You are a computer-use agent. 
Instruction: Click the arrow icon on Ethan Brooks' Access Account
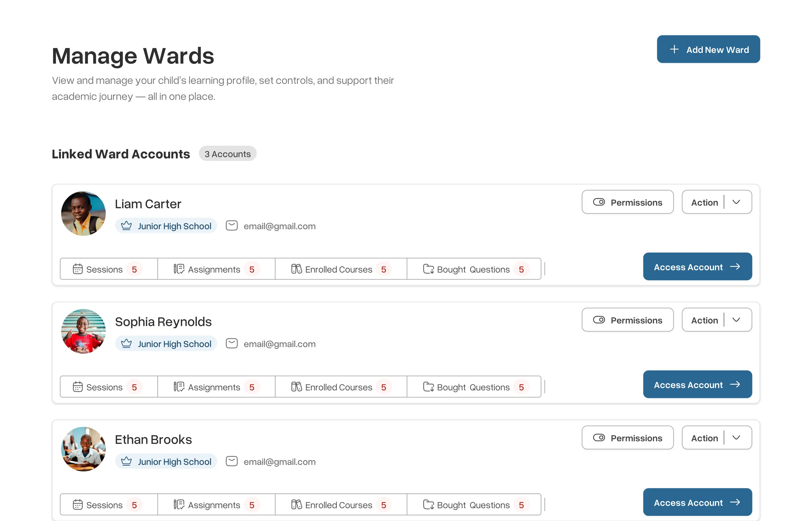pos(735,502)
